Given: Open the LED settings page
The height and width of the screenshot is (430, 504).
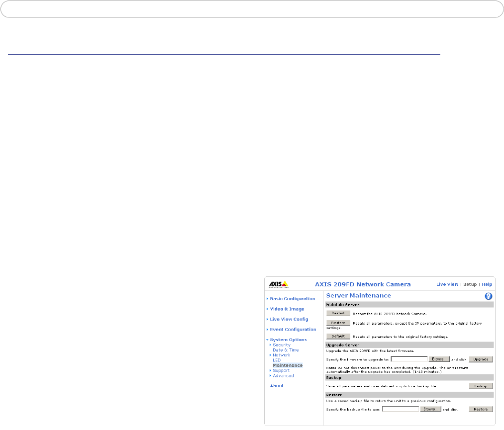Looking at the screenshot, I should point(277,360).
